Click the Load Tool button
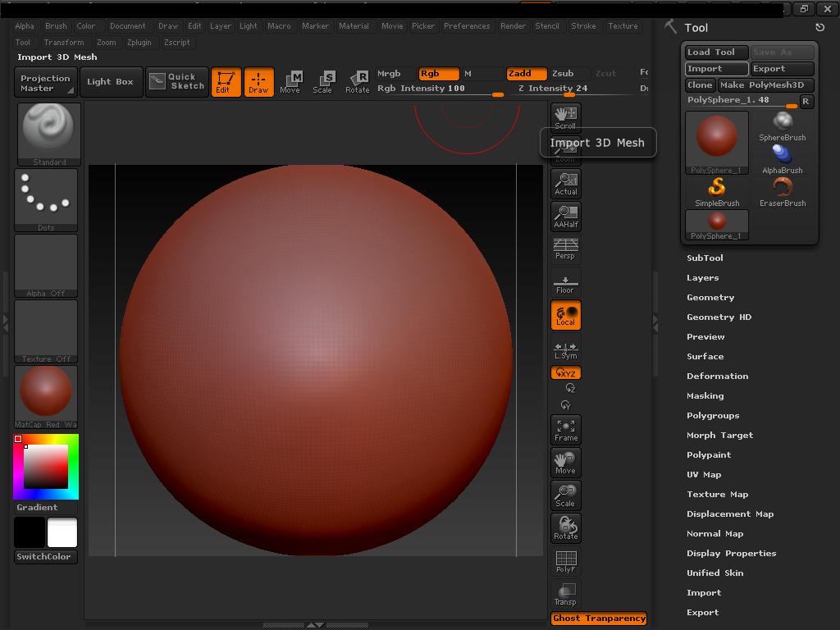The height and width of the screenshot is (630, 840). pyautogui.click(x=717, y=52)
